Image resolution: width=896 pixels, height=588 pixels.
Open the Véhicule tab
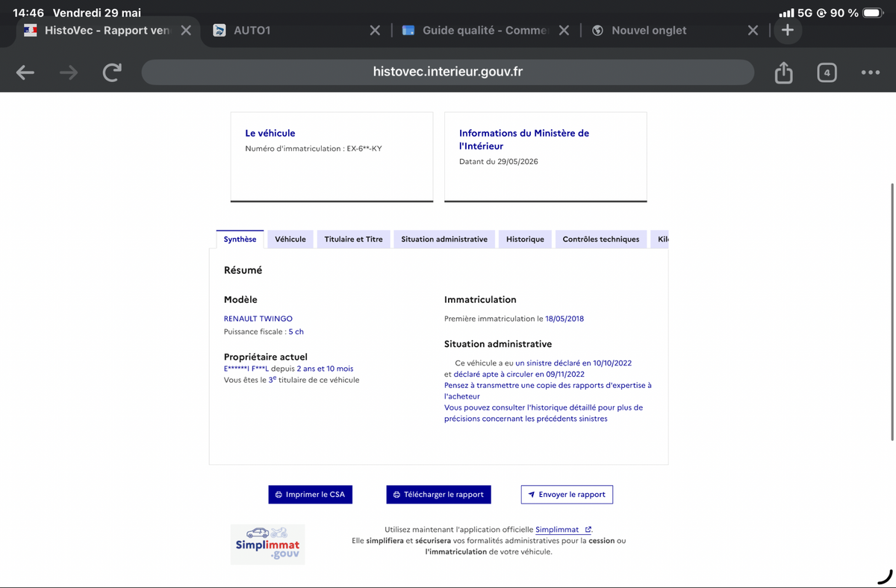[290, 240]
